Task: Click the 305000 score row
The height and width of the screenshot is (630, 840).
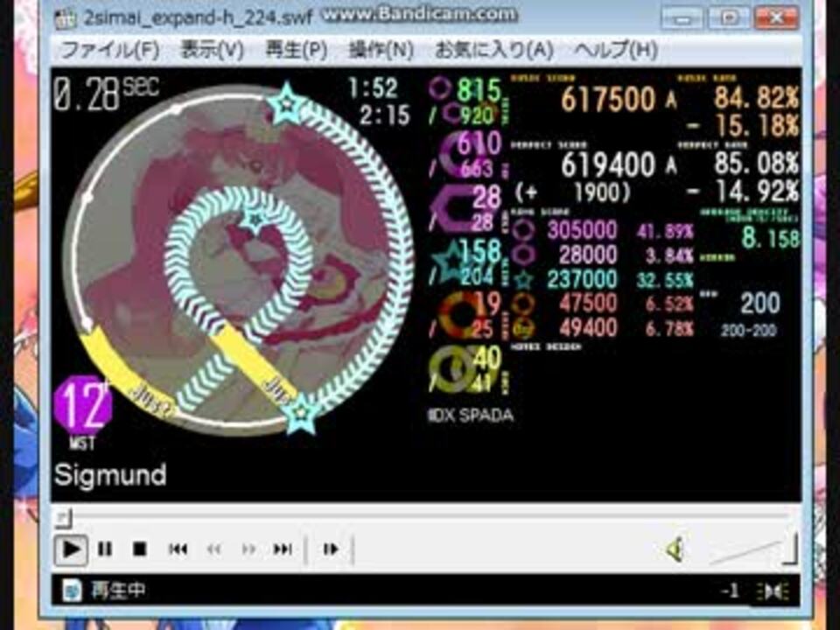Action: pos(602,230)
